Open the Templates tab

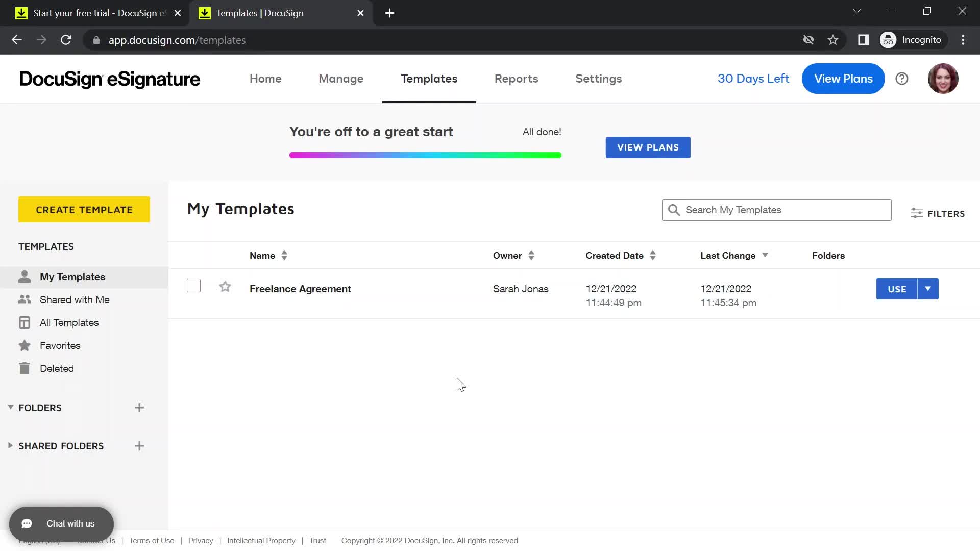point(428,78)
